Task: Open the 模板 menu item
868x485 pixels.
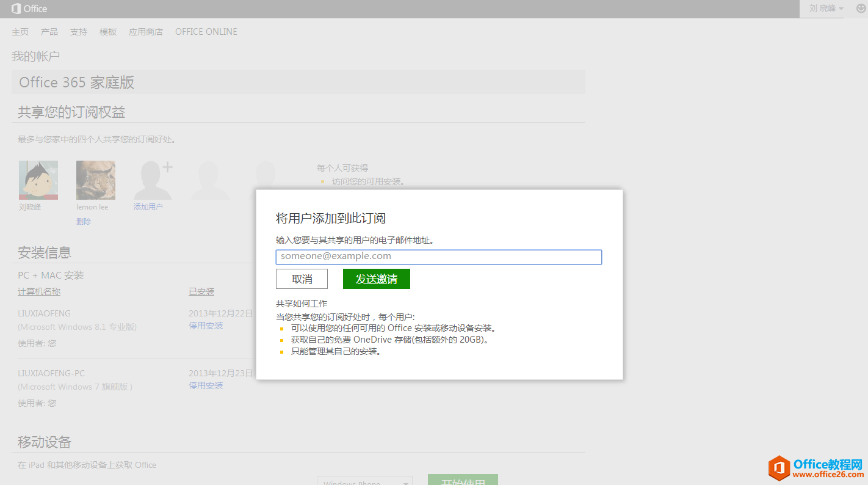Action: (x=108, y=32)
